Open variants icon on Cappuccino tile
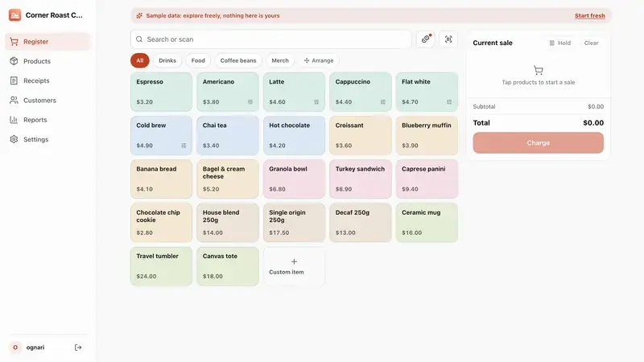This screenshot has height=362, width=644. (x=383, y=102)
